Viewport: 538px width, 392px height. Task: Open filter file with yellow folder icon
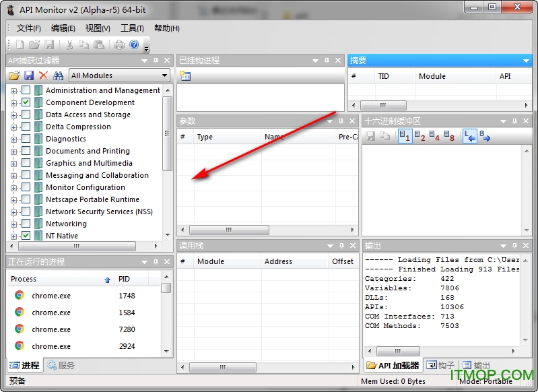coord(14,75)
